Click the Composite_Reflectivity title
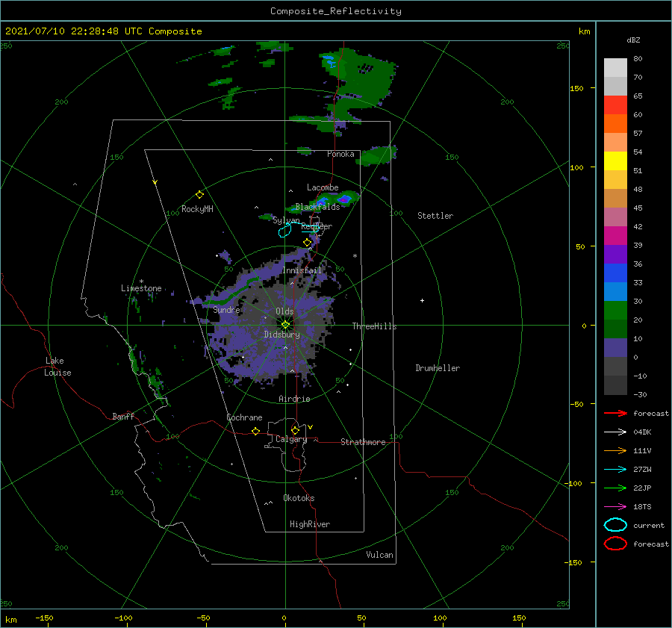The image size is (672, 628). coord(335,11)
